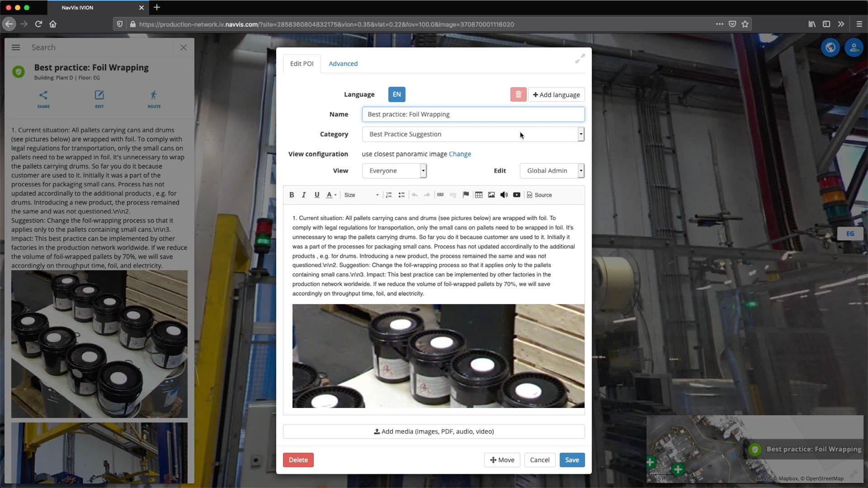Delete the EN language with trash icon
This screenshot has width=868, height=488.
(x=518, y=94)
